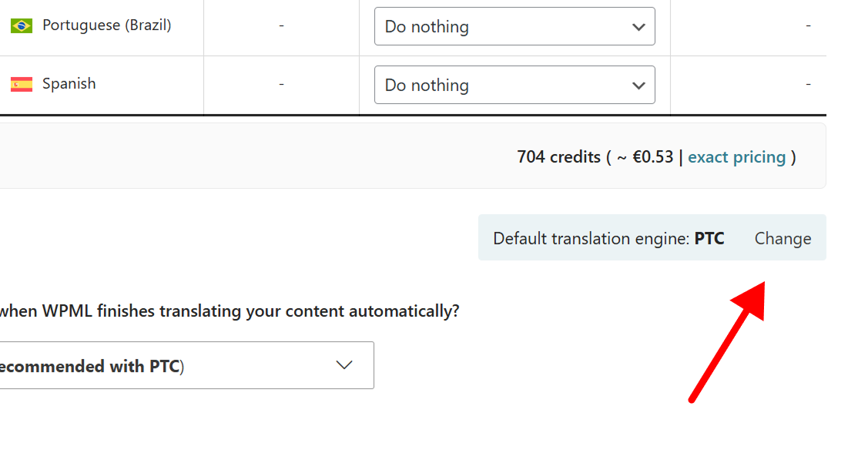Click the dash left of the Portuguese dropdown

[282, 25]
